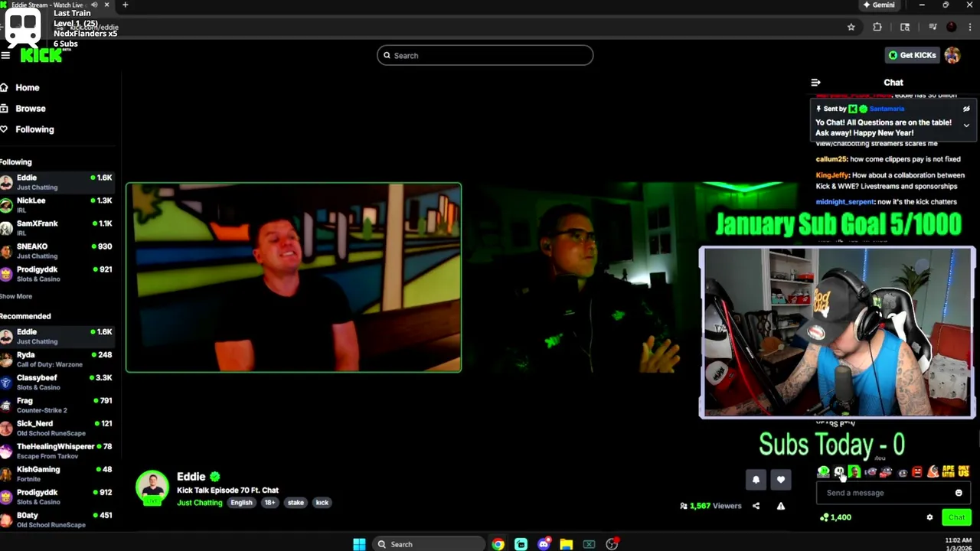The width and height of the screenshot is (980, 551).
Task: Click Eddie's streamer avatar below video
Action: click(x=152, y=488)
